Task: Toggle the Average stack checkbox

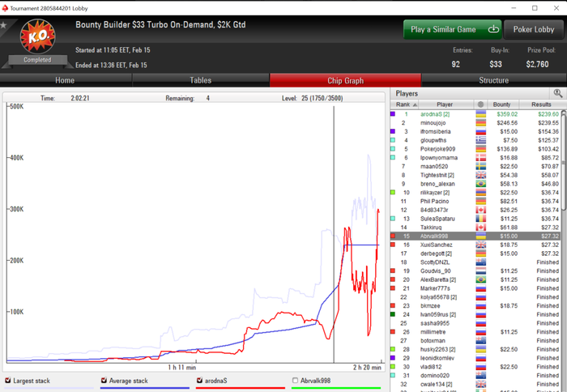Action: tap(104, 381)
